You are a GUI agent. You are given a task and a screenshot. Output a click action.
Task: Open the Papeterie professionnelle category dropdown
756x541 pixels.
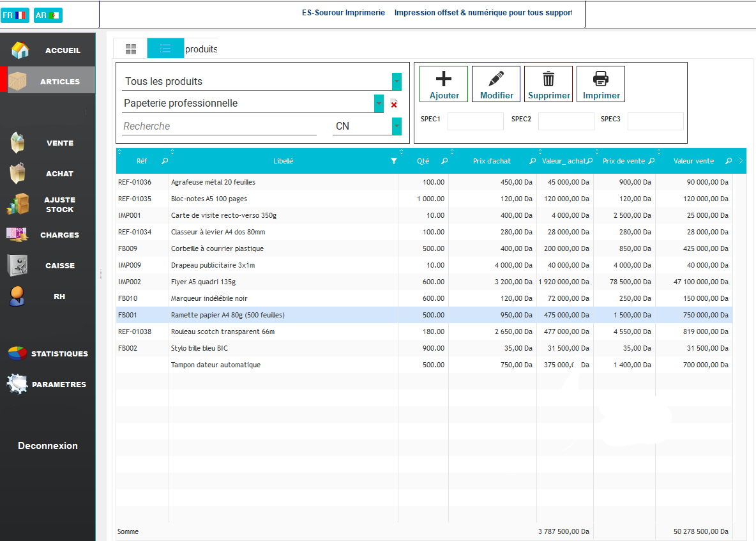(379, 103)
